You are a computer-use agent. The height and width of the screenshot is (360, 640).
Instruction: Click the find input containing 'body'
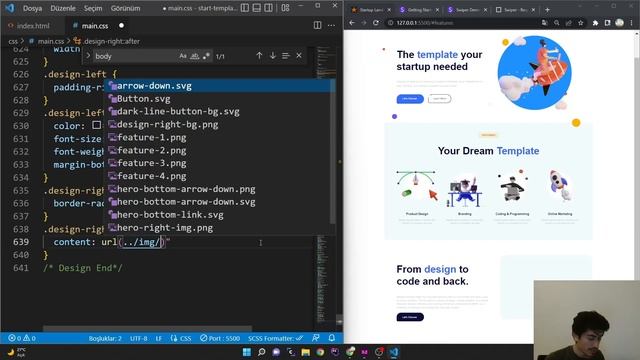135,56
